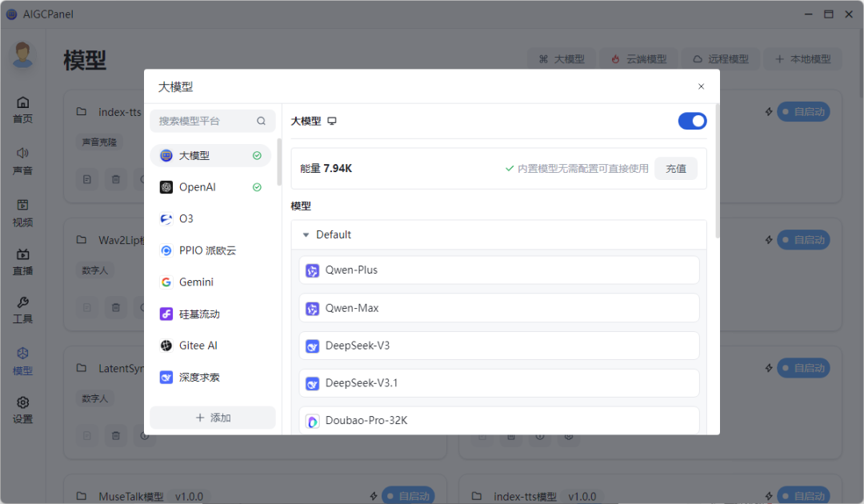Choose the Gemini model platform

pos(197,282)
